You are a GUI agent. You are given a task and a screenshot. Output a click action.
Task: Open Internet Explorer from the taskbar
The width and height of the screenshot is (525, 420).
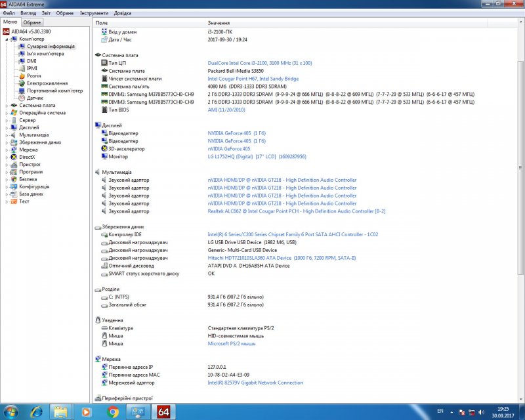[36, 411]
